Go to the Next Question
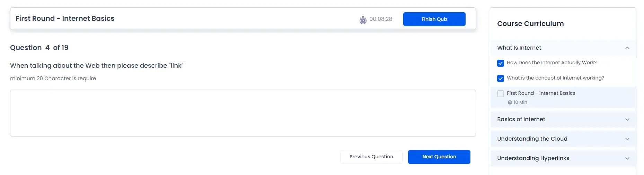Viewport: 644px width, 175px height. click(x=439, y=157)
